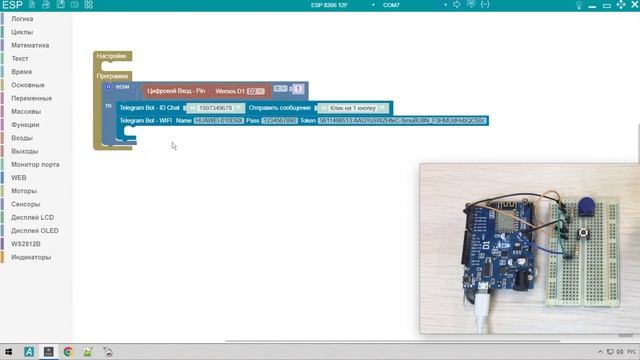
Task: Click the green chart app icon in taskbar
Action: (88, 352)
